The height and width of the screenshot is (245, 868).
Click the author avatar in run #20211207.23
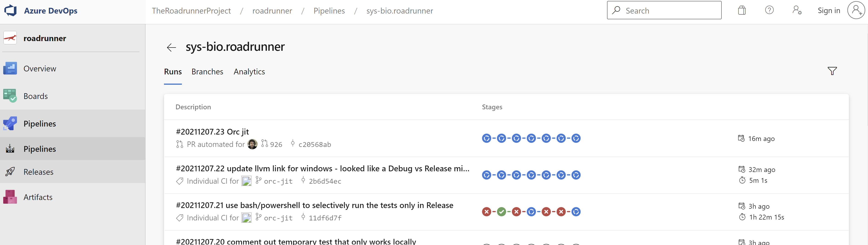[252, 144]
